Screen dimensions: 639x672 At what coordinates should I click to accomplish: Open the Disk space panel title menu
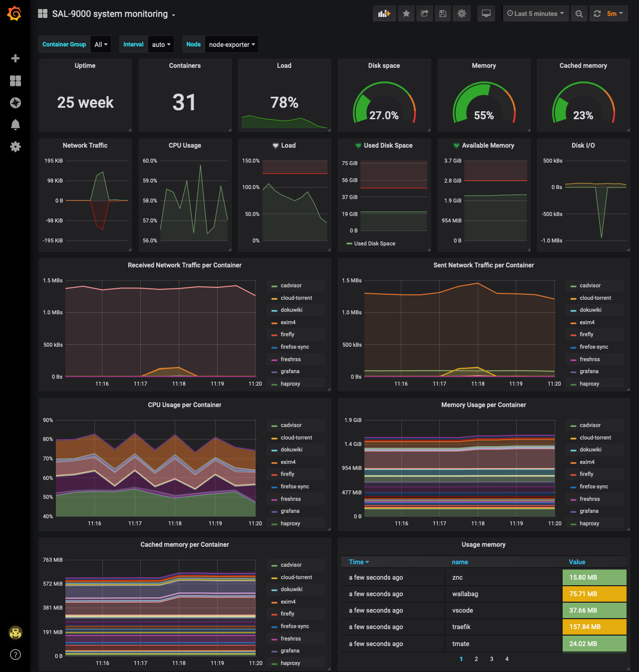(x=384, y=66)
